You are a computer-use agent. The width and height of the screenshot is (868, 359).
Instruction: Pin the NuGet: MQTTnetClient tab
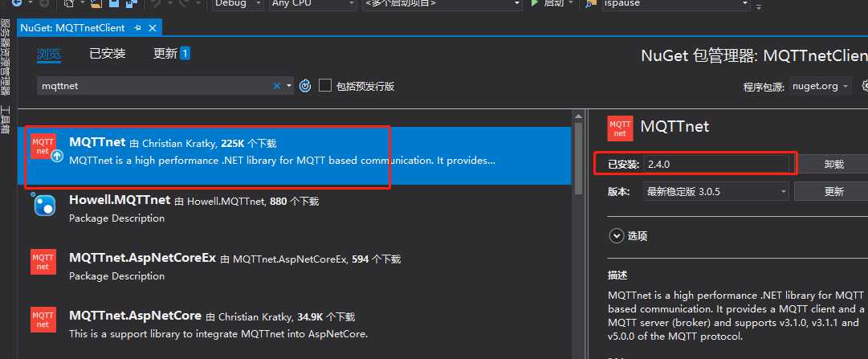(137, 27)
